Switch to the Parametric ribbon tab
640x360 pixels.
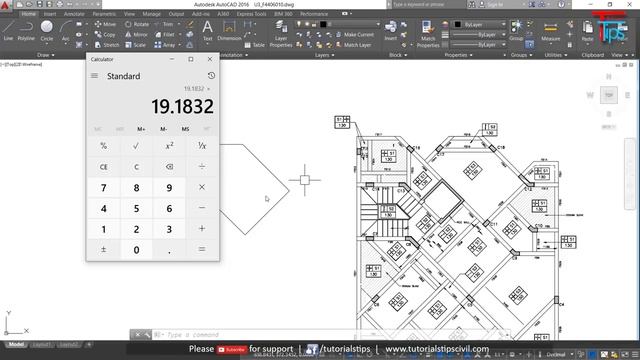(x=104, y=14)
